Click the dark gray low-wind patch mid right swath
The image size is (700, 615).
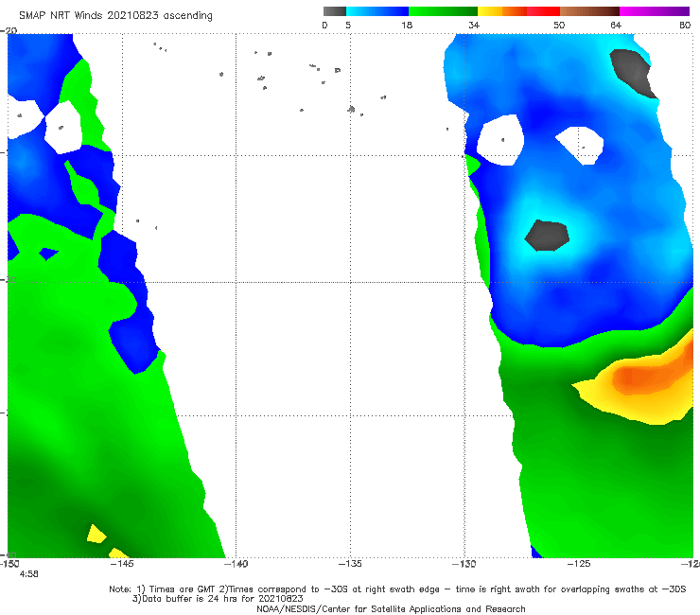pos(547,236)
